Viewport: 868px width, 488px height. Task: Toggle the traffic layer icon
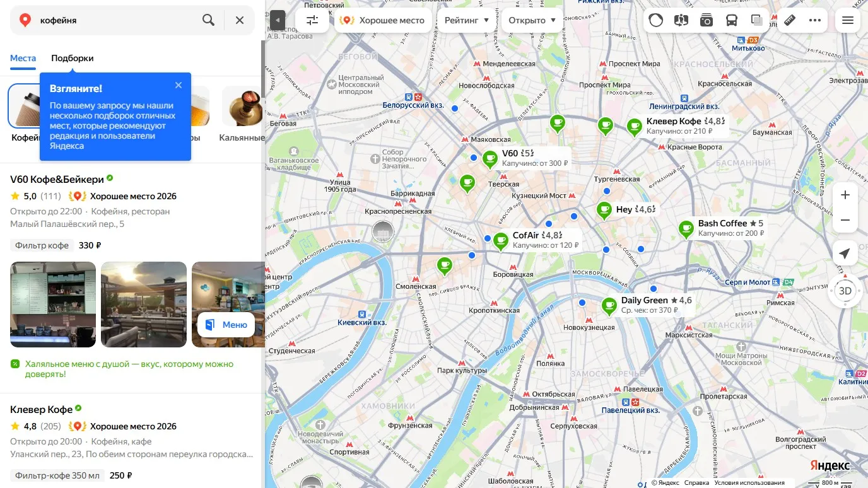point(656,20)
